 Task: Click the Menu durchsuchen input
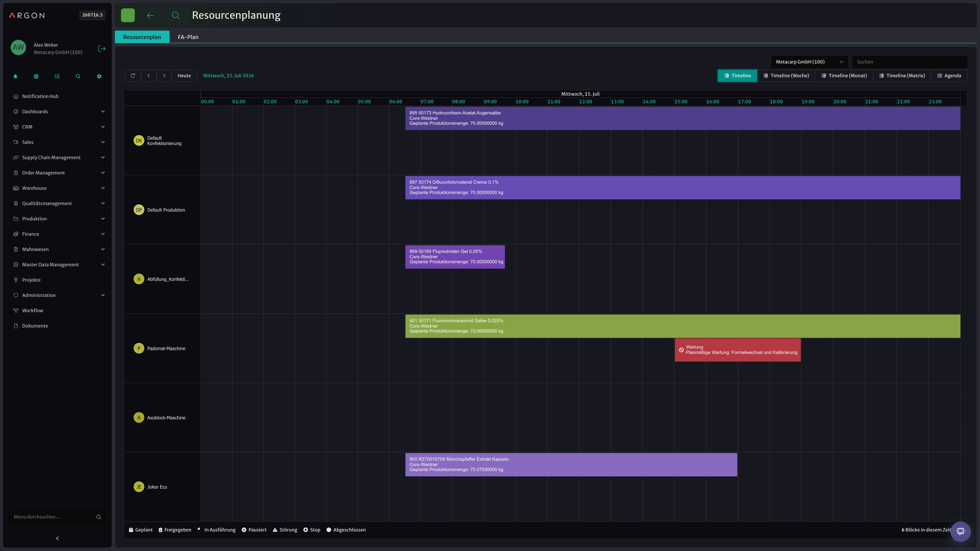[53, 517]
